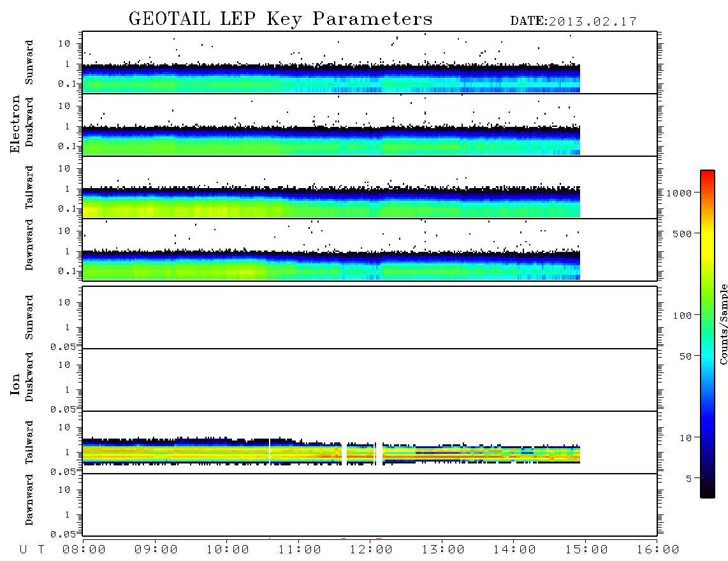Select the 13:00 time tick label
Viewport: 728px width, 561px height.
pyautogui.click(x=443, y=550)
